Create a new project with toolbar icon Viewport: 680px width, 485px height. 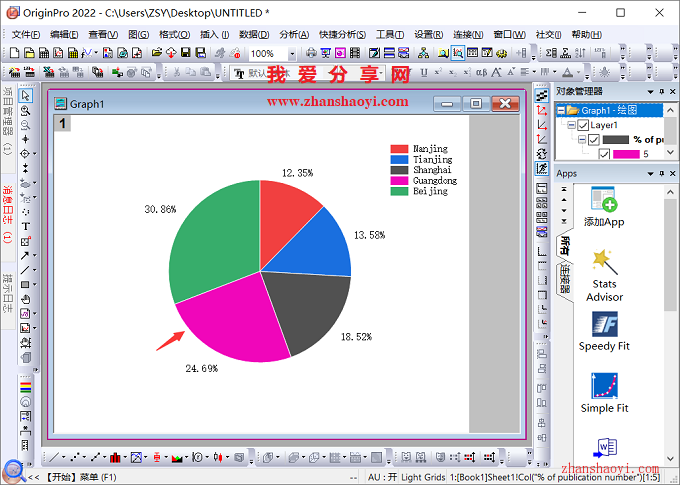coord(14,53)
